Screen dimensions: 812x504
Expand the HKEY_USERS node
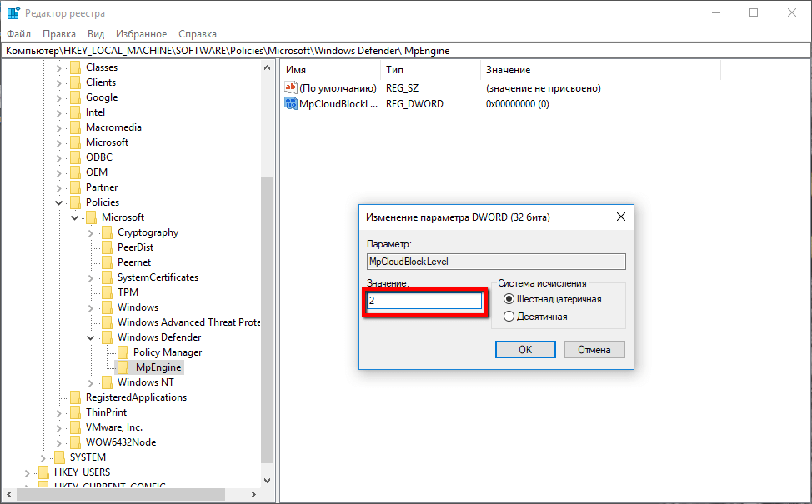[x=28, y=473]
